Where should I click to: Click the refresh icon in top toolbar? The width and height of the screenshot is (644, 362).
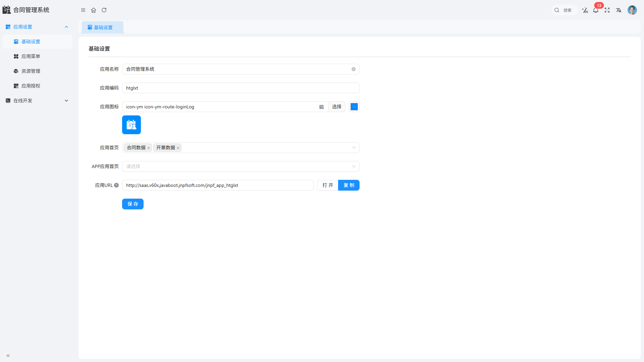click(x=104, y=10)
